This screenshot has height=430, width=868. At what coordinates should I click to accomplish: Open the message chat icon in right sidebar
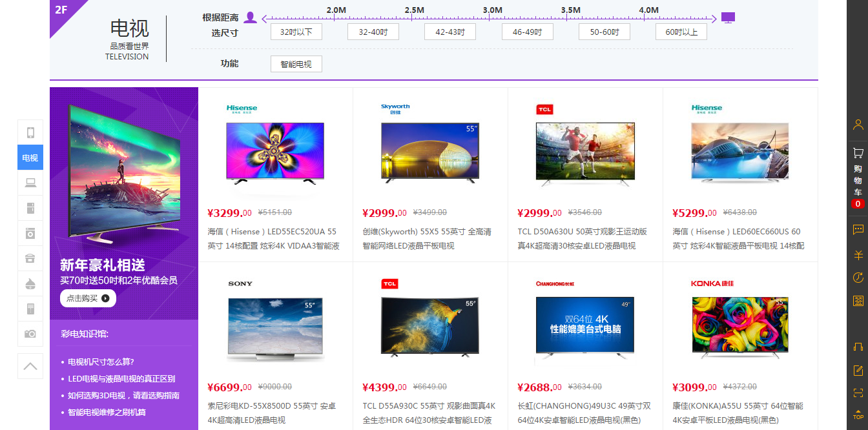[858, 229]
